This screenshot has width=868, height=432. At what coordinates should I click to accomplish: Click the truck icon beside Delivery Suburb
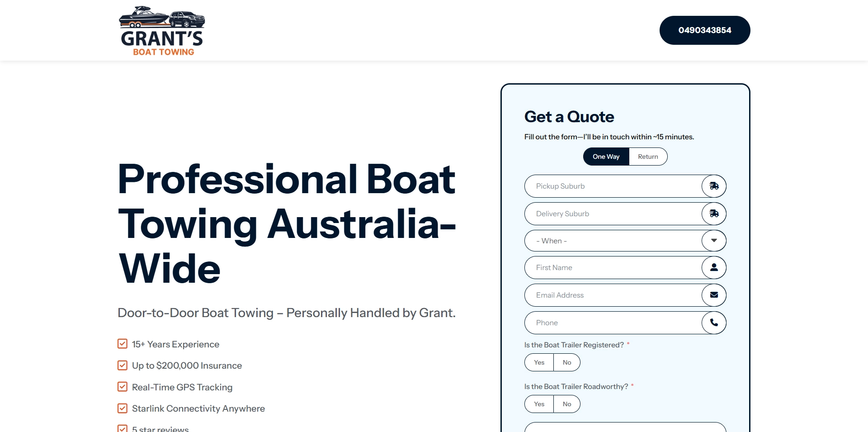pyautogui.click(x=713, y=214)
